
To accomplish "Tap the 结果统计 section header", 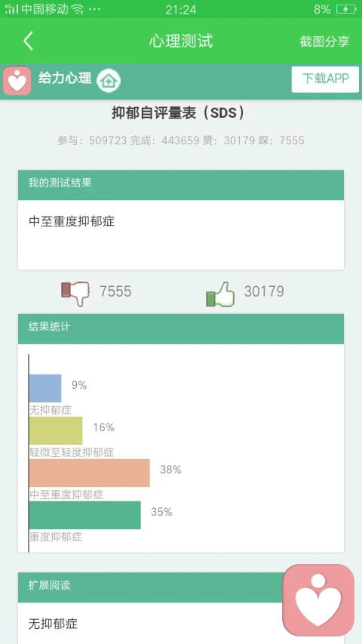I will click(181, 328).
